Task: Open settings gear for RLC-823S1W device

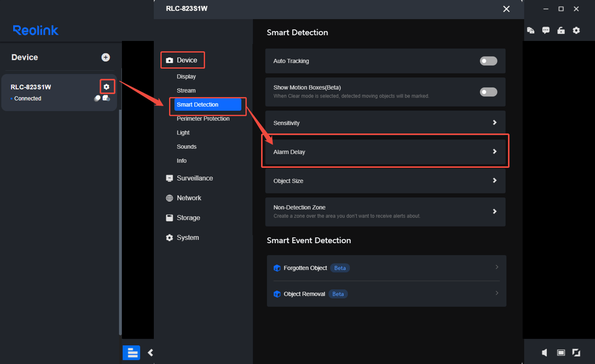Action: [107, 87]
